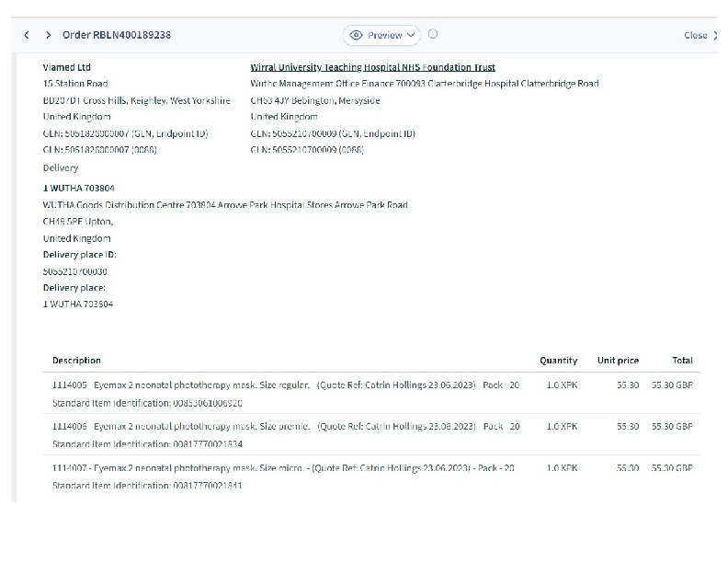Click the eye icon in the Preview button
728x563 pixels.
357,35
